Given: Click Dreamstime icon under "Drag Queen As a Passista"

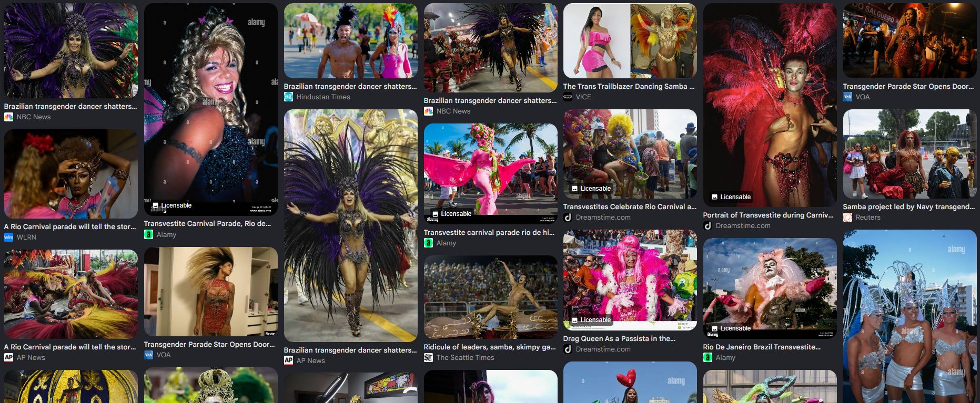Looking at the screenshot, I should coord(568,349).
